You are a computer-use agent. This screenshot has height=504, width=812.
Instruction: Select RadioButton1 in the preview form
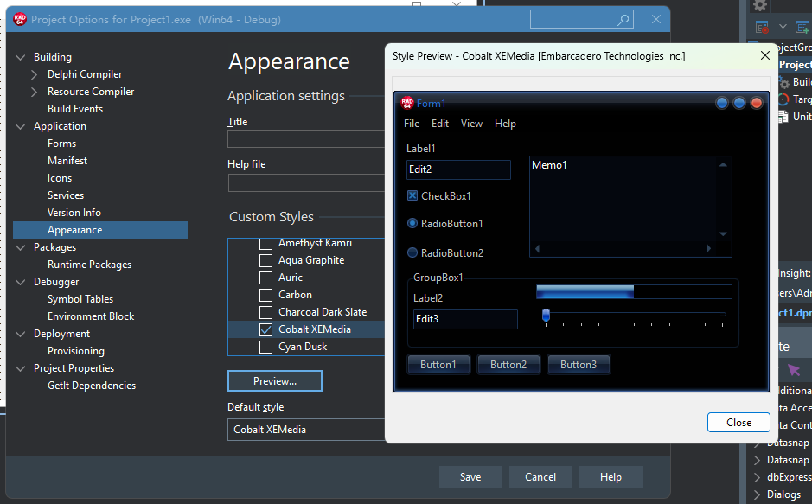tap(412, 223)
